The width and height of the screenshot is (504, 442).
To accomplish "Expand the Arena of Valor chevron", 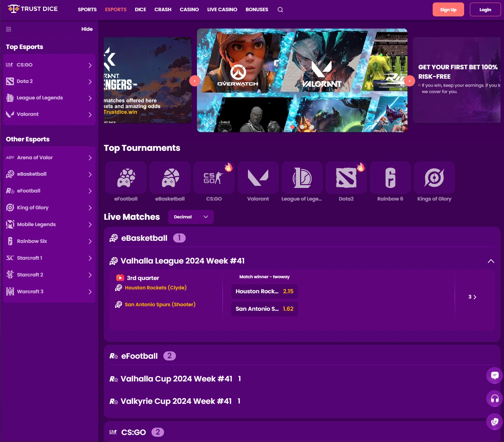I will click(x=90, y=158).
